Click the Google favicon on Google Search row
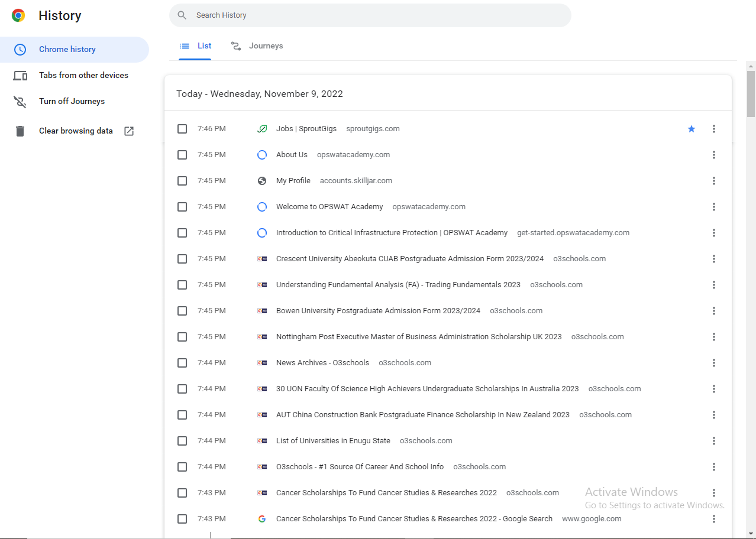Screen dimensions: 756x539 pos(262,519)
